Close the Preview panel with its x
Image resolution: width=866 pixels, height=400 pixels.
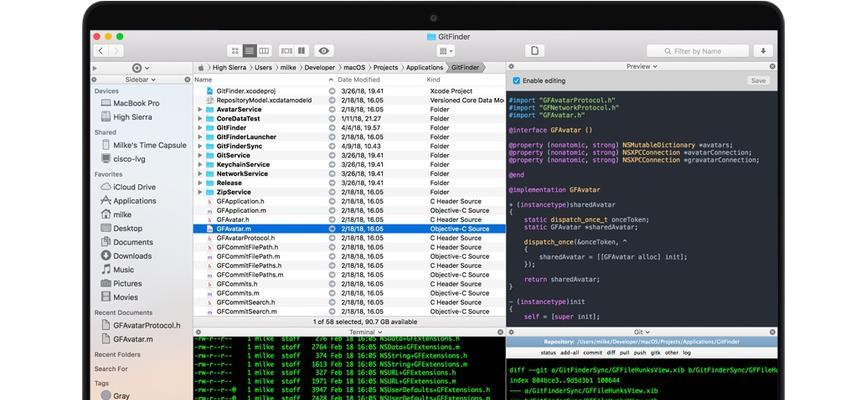[772, 66]
